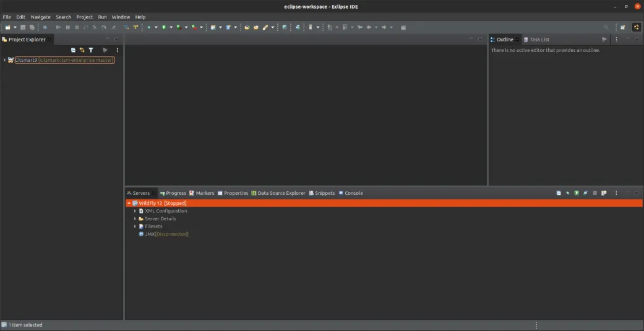The image size is (644, 331).
Task: Expand the XML Configuration node
Action: 135,211
